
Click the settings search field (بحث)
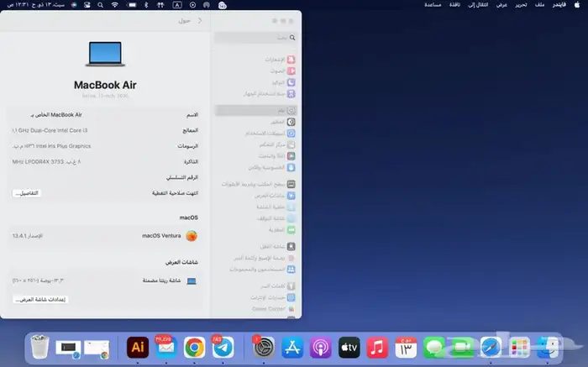point(255,38)
